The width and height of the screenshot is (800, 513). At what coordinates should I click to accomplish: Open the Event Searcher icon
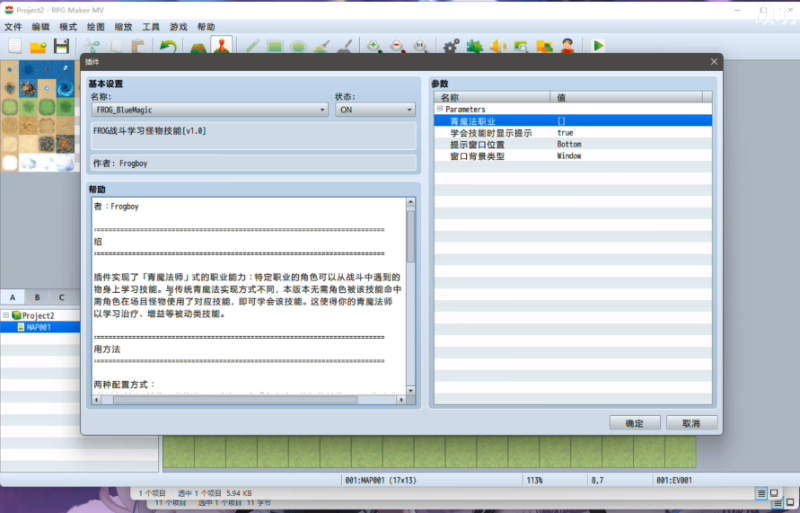pyautogui.click(x=521, y=46)
